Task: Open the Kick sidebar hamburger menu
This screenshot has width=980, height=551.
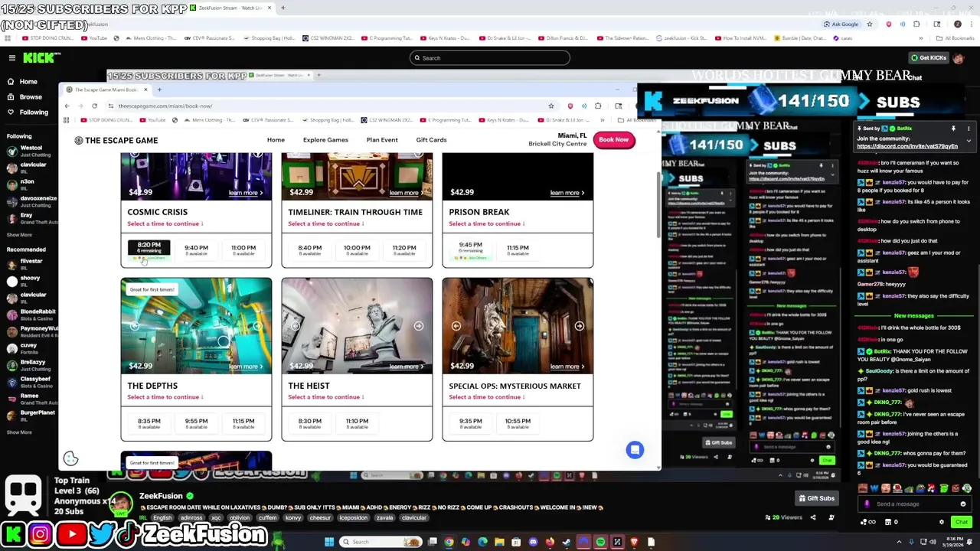Action: [12, 58]
